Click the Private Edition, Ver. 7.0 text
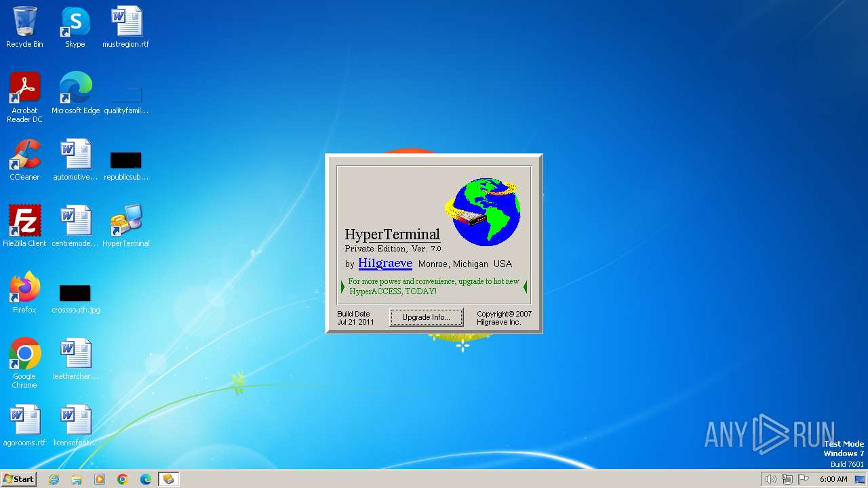Viewport: 868px width, 488px height. [x=393, y=249]
